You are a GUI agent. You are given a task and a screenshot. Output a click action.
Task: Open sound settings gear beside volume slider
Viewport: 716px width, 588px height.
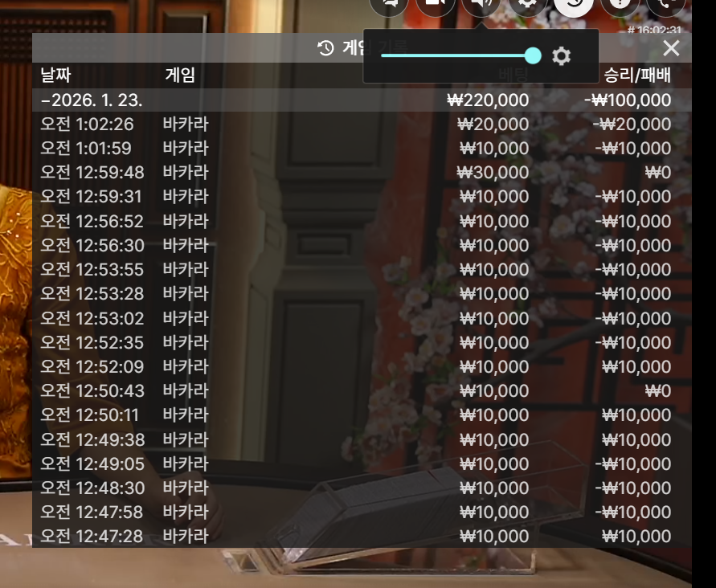point(561,56)
